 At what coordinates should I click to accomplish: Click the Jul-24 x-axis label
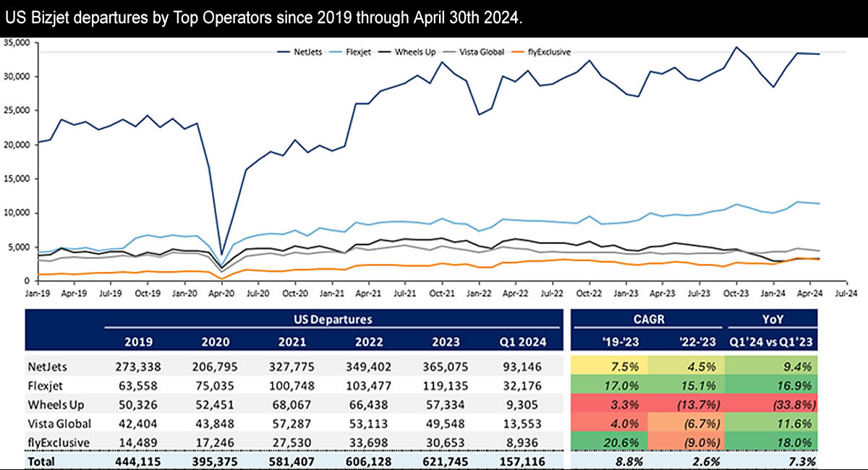point(848,294)
